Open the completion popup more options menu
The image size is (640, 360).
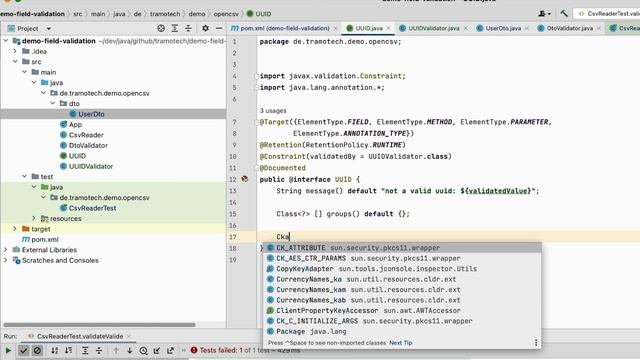tap(536, 343)
